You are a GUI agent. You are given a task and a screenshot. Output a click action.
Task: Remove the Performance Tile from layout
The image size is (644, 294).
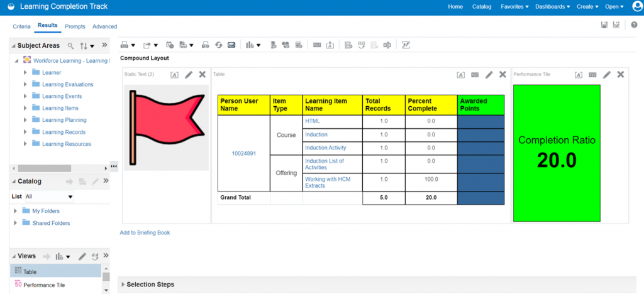click(x=621, y=75)
